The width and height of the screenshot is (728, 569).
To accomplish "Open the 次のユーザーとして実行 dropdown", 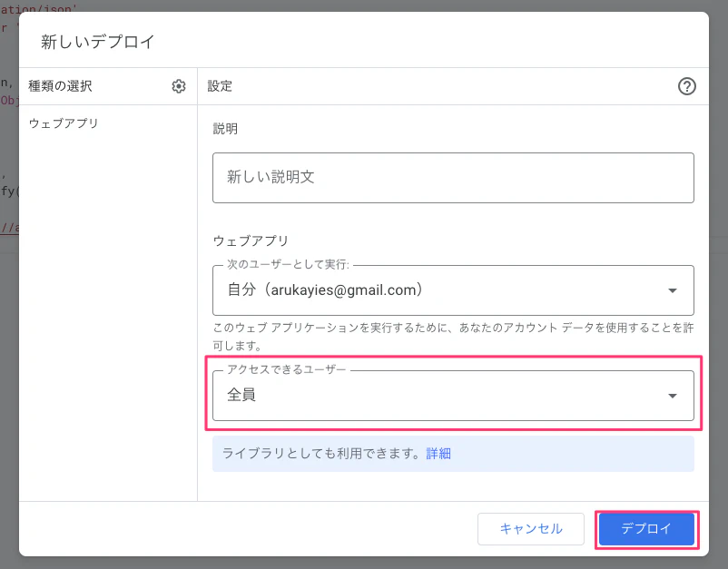I will 452,290.
